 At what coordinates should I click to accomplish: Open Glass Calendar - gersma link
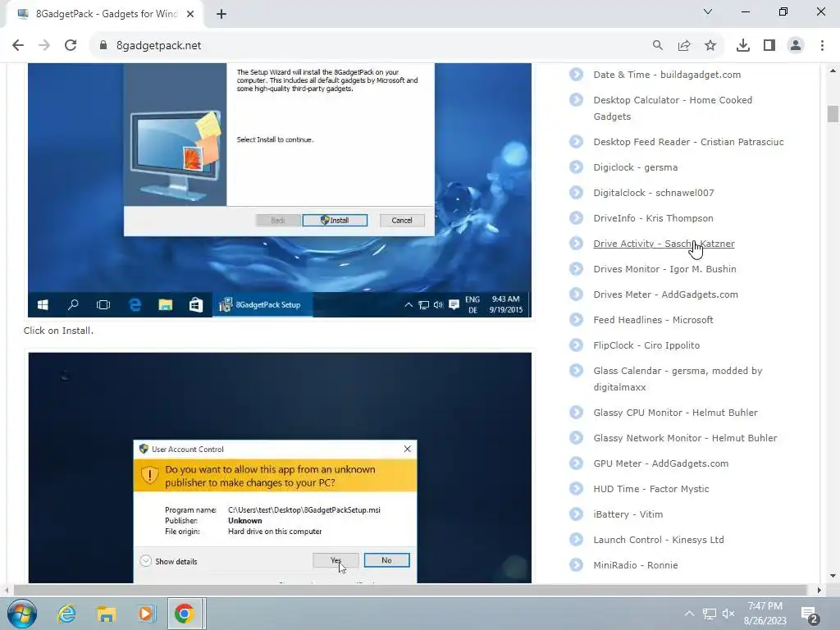(678, 379)
